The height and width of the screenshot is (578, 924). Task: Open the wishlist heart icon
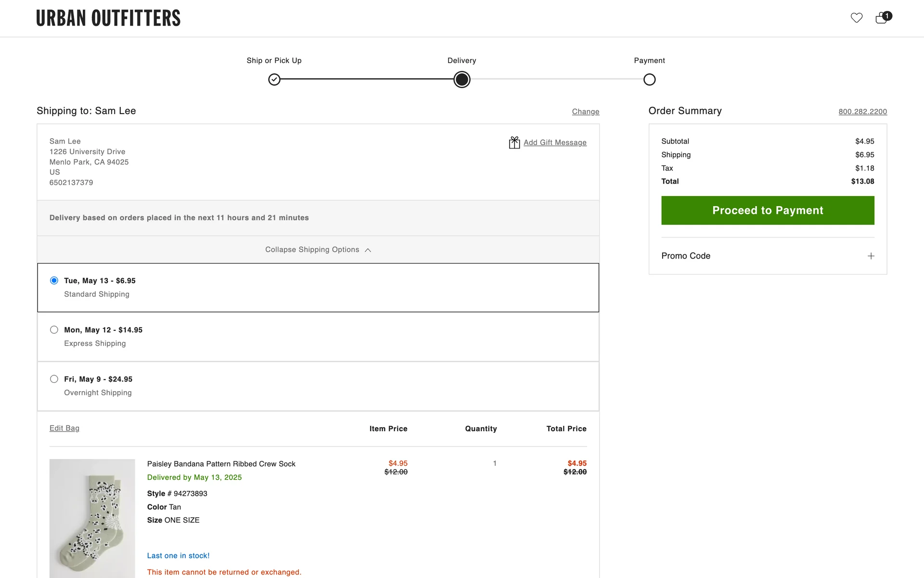pos(856,18)
